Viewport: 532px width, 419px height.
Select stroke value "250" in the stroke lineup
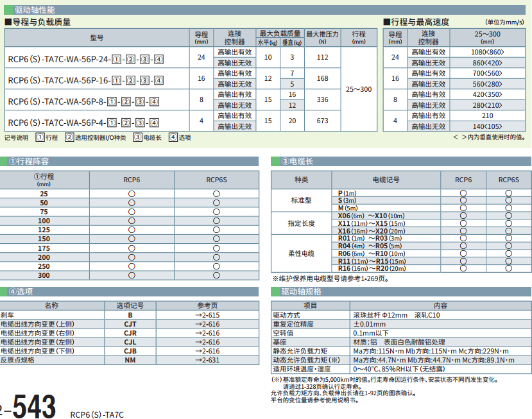click(44, 266)
